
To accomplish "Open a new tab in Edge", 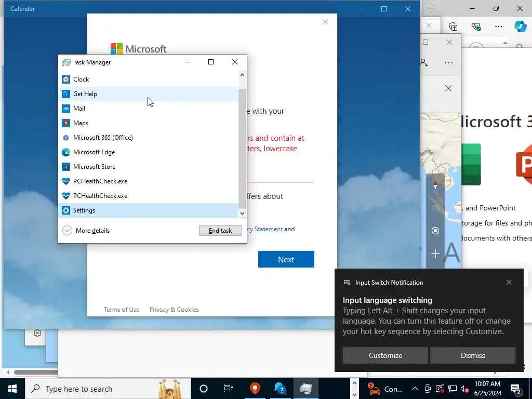I will coord(431,8).
